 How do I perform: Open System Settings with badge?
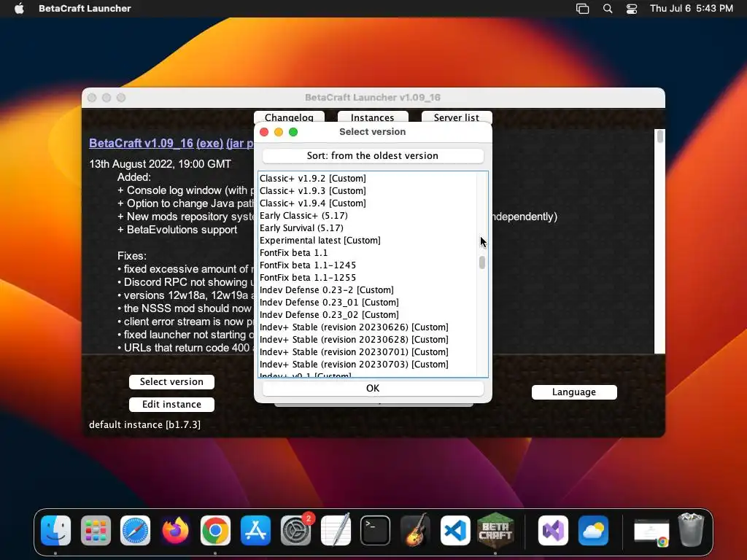coord(295,530)
